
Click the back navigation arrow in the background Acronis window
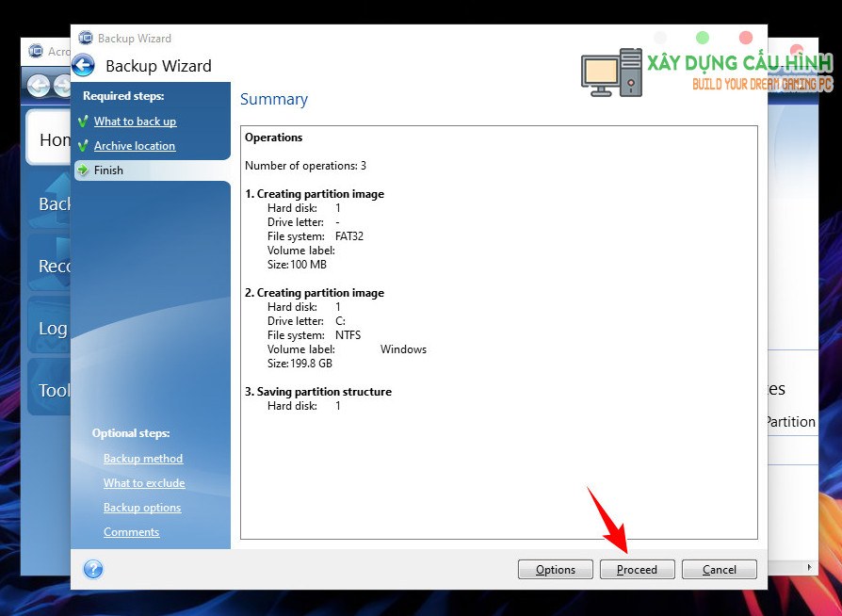(39, 86)
